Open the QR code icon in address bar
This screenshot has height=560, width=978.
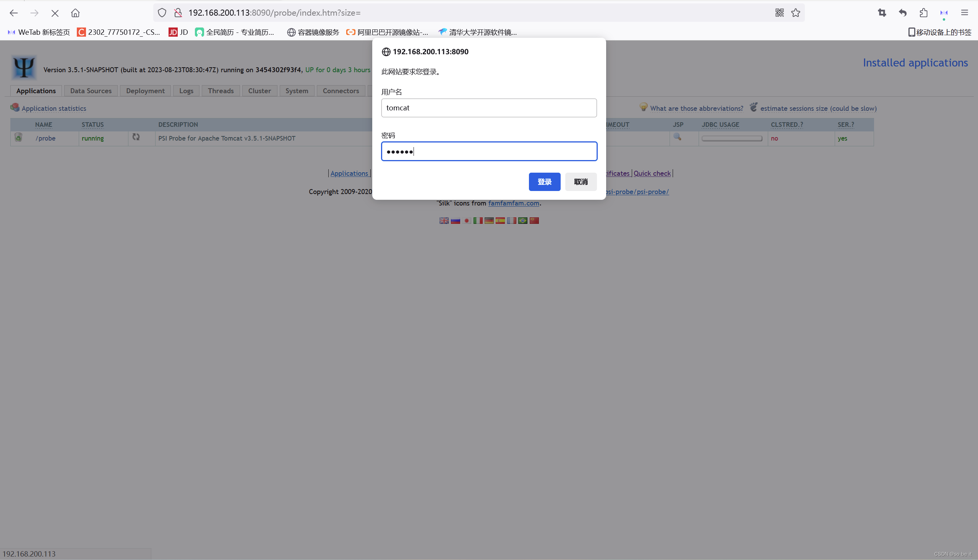coord(780,13)
